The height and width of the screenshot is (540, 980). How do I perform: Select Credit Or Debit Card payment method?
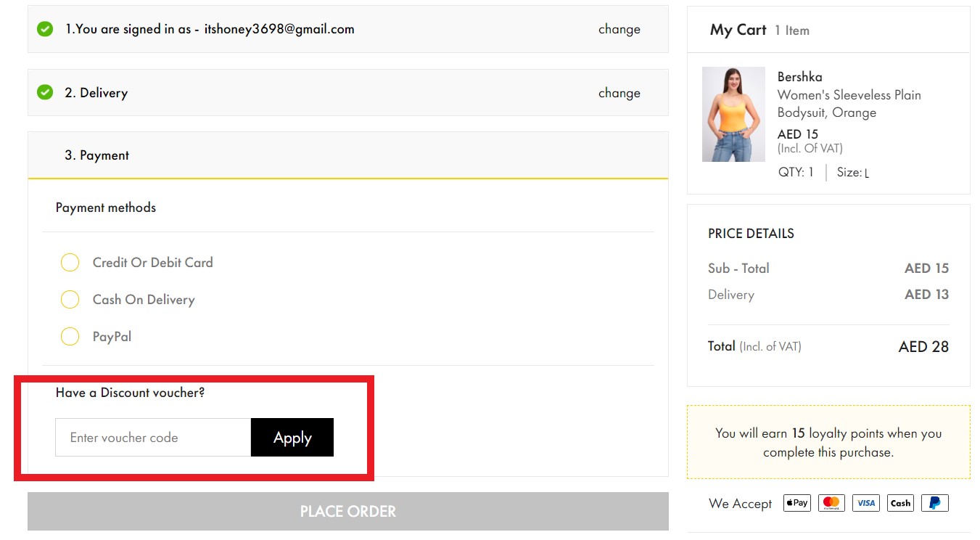[70, 262]
